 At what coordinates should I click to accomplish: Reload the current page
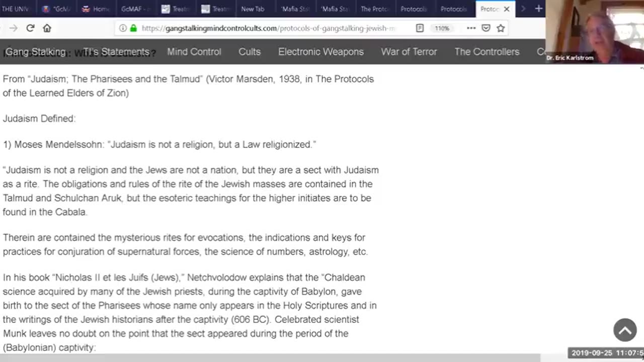pos(30,28)
